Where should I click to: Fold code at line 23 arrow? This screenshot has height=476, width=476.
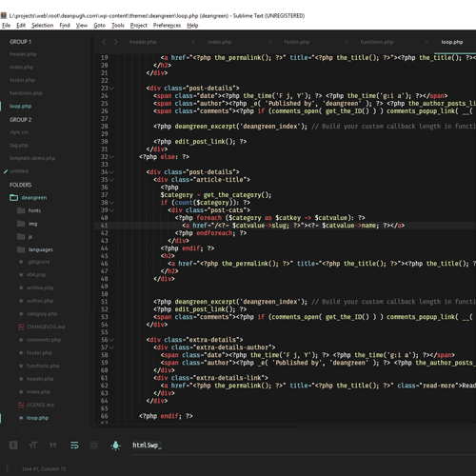coord(111,89)
